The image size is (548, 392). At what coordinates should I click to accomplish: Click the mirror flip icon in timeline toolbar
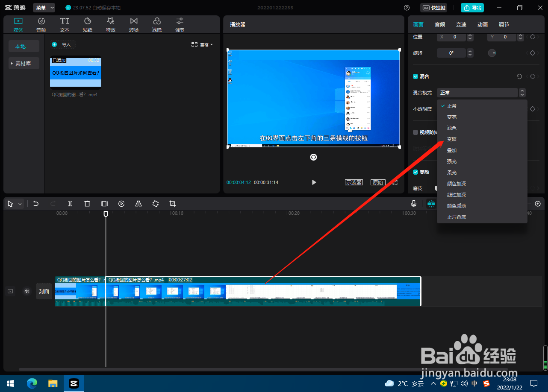[138, 204]
